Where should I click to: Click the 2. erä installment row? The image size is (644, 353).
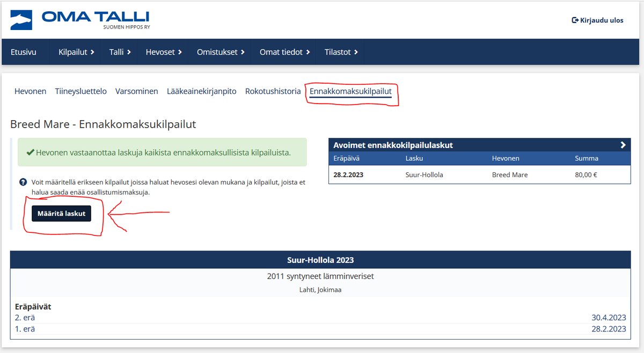click(320, 318)
